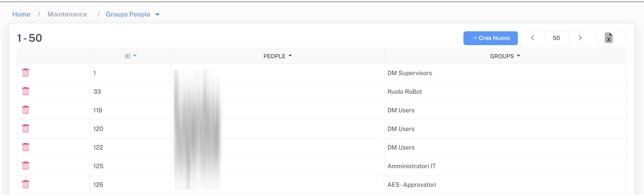
Task: Open the Maintenance breadcrumb item
Action: tap(67, 14)
